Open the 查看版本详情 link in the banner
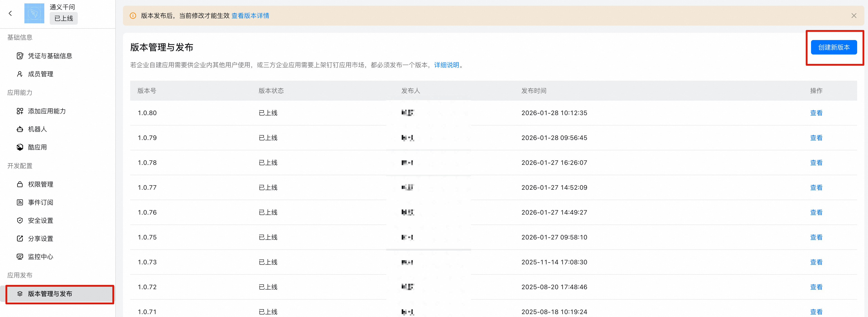Image resolution: width=868 pixels, height=317 pixels. click(x=250, y=16)
